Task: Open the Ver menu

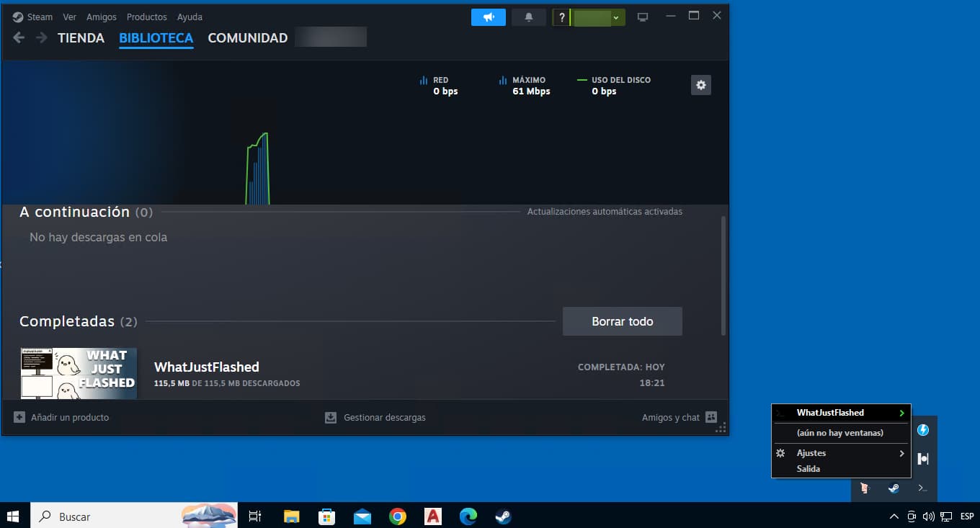Action: [70, 17]
